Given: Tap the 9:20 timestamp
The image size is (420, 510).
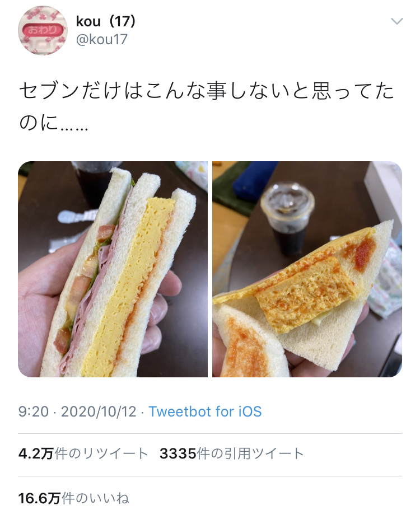Looking at the screenshot, I should (33, 411).
